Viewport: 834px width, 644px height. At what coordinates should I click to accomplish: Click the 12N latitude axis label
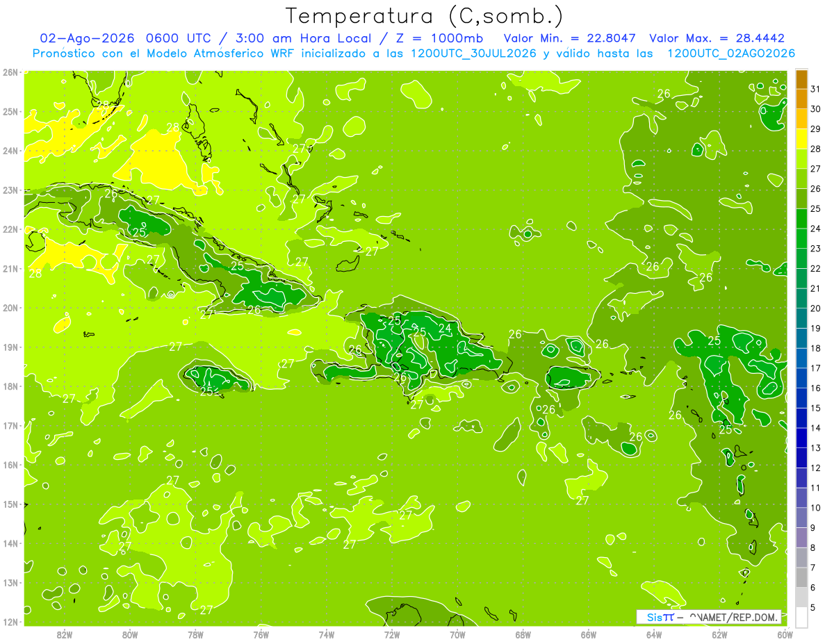[x=10, y=622]
